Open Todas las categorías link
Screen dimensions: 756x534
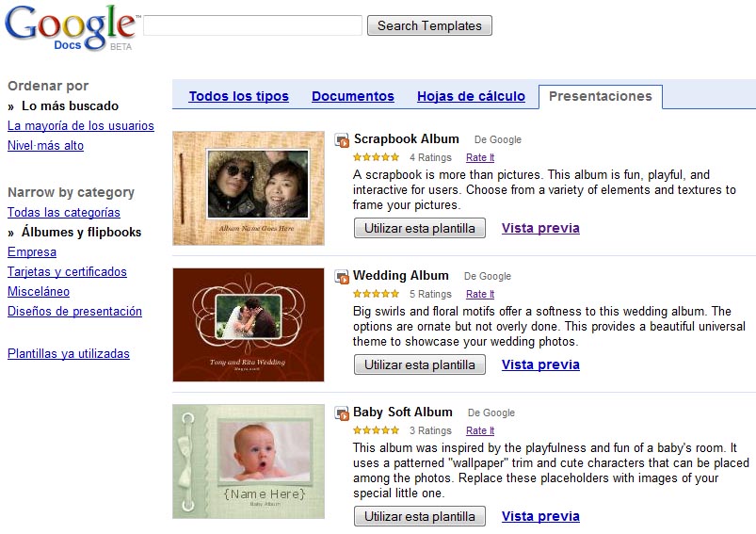point(64,212)
